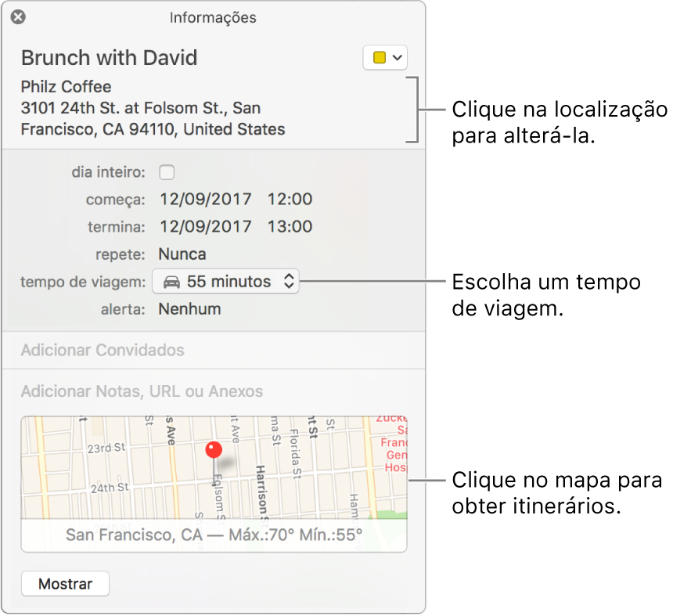Screen dimensions: 691x616
Task: Open the yellow calendar color swatch
Action: point(380,57)
